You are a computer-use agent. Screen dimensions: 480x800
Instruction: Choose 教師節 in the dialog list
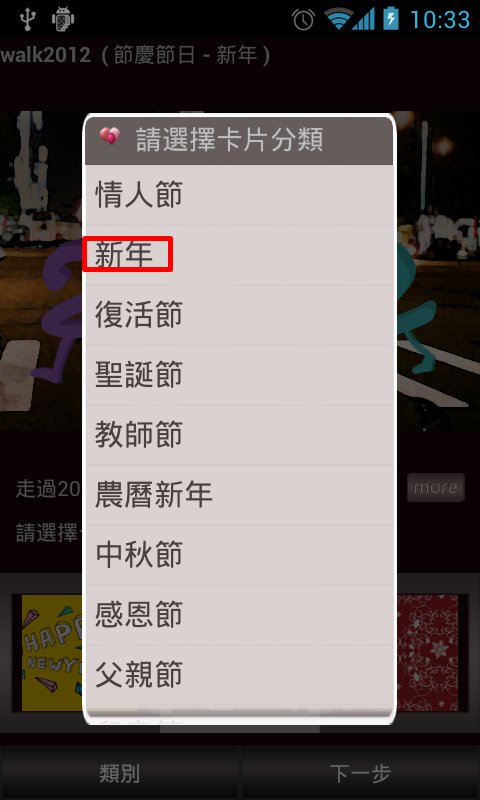[239, 434]
